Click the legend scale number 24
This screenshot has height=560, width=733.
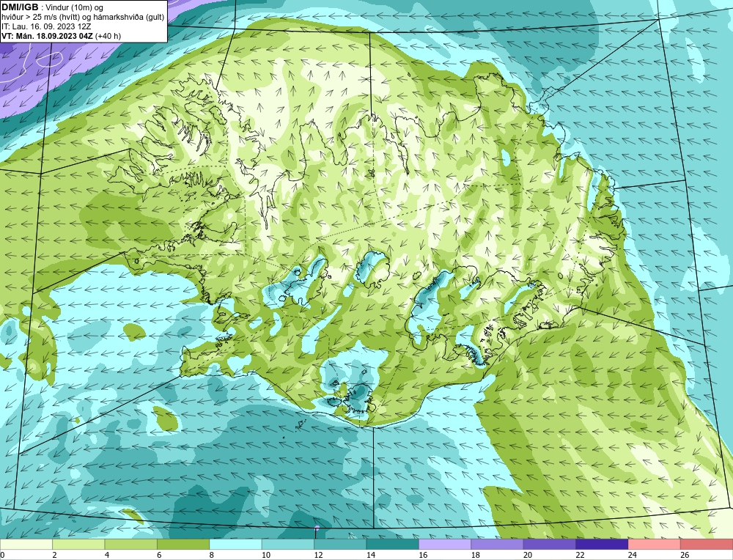point(633,555)
